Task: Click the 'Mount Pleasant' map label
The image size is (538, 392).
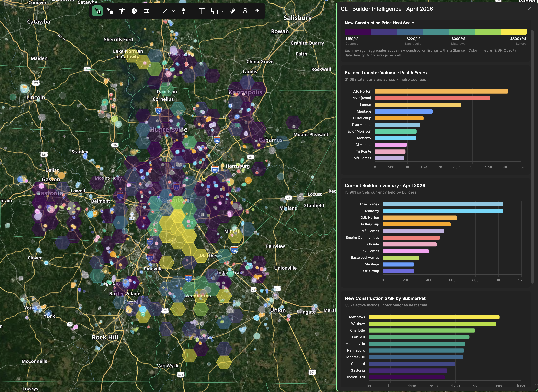Action: (311, 135)
